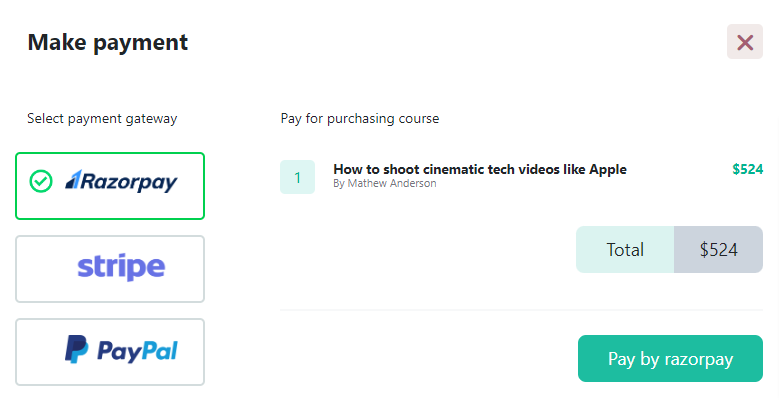Click the green checkmark on Razorpay
Viewport: 779px width, 417px height.
point(41,181)
